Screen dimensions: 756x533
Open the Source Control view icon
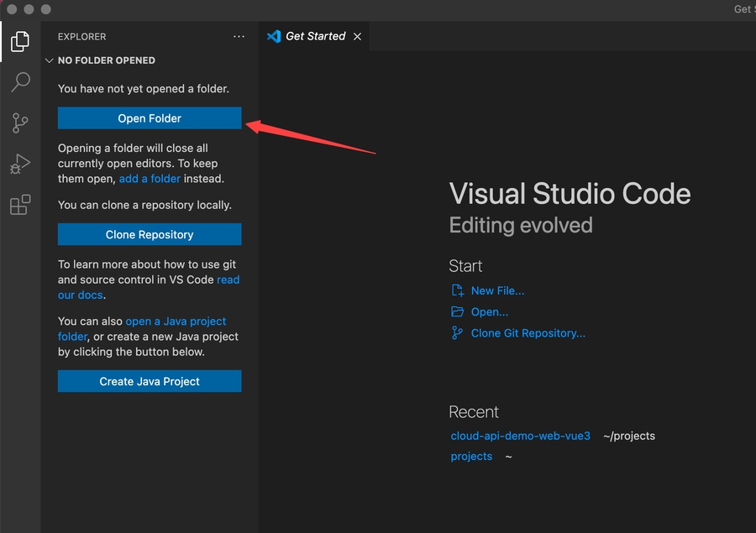pos(20,123)
